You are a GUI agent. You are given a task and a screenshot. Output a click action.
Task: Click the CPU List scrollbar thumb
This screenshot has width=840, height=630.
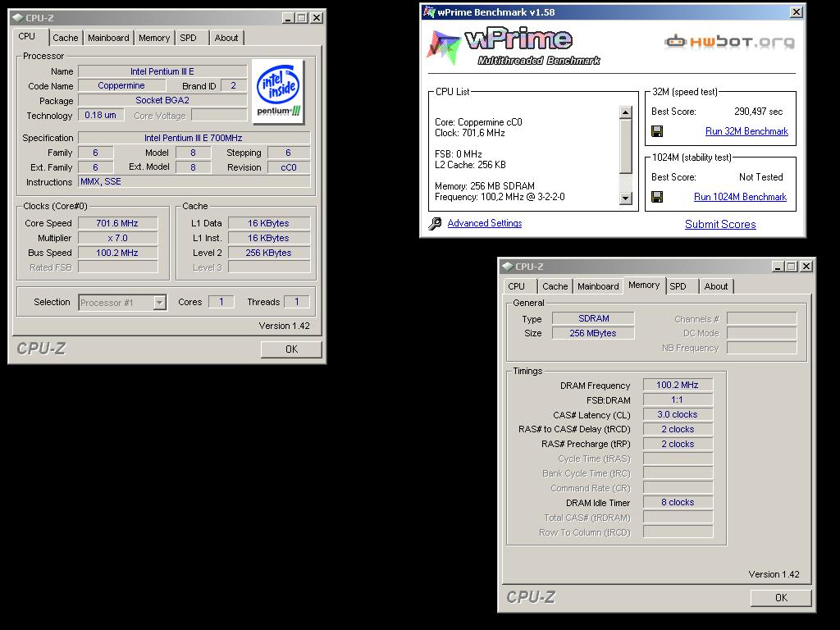click(625, 146)
